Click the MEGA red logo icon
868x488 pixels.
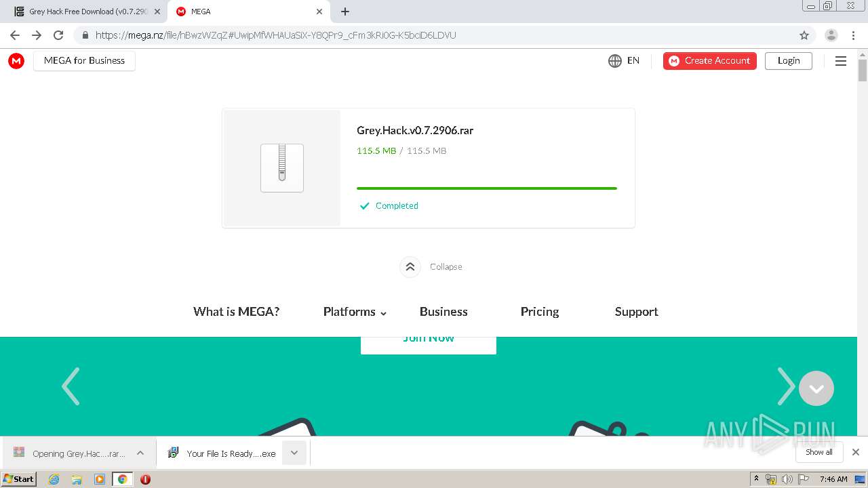tap(16, 61)
